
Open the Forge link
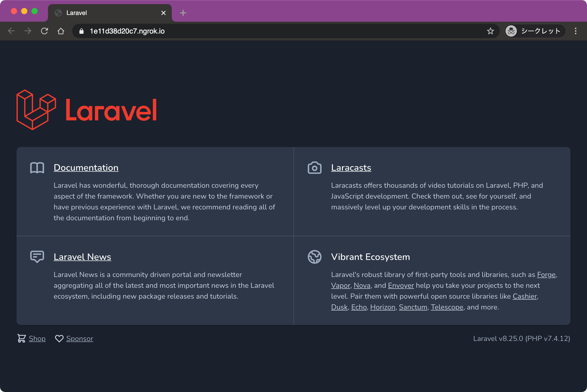pyautogui.click(x=546, y=275)
